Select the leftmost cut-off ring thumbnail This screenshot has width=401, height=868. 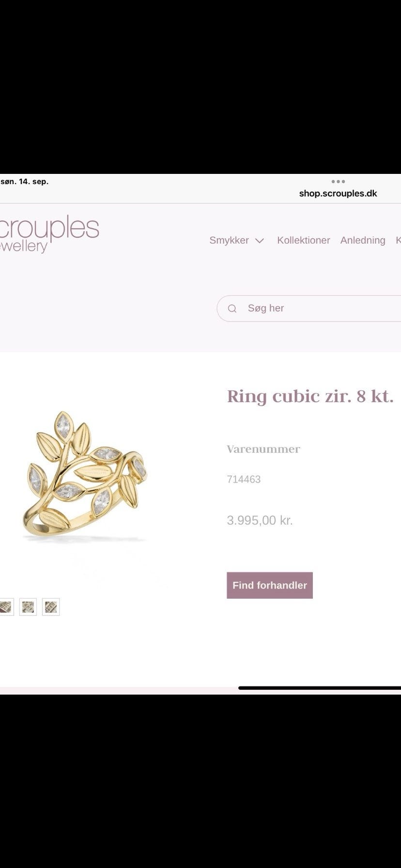6,607
